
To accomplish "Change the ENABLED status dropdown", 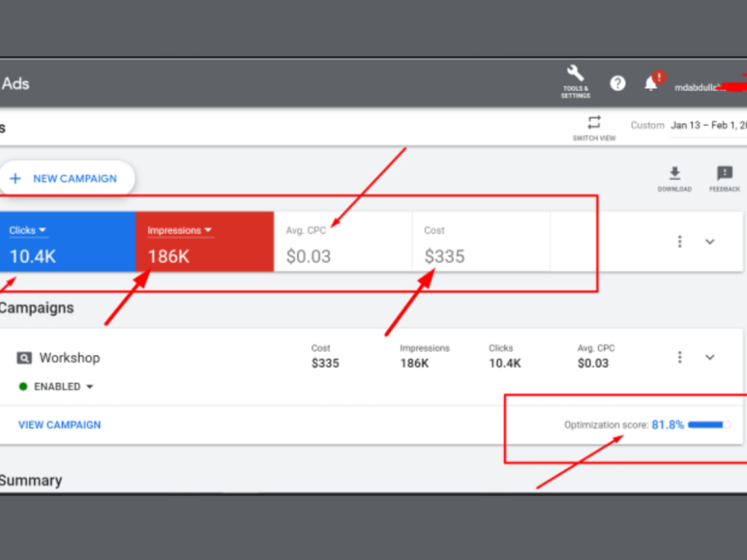I will tap(63, 386).
